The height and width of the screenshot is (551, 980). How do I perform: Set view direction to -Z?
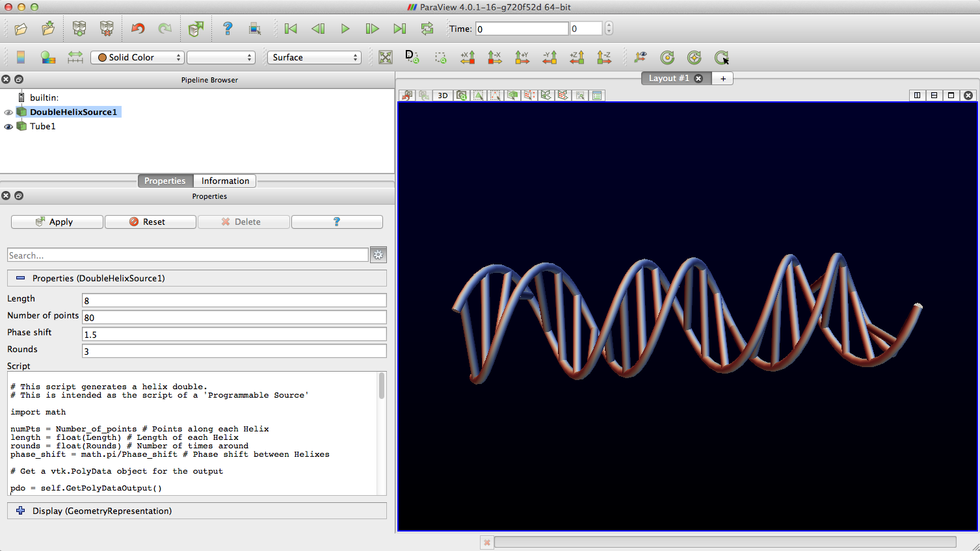(x=604, y=57)
